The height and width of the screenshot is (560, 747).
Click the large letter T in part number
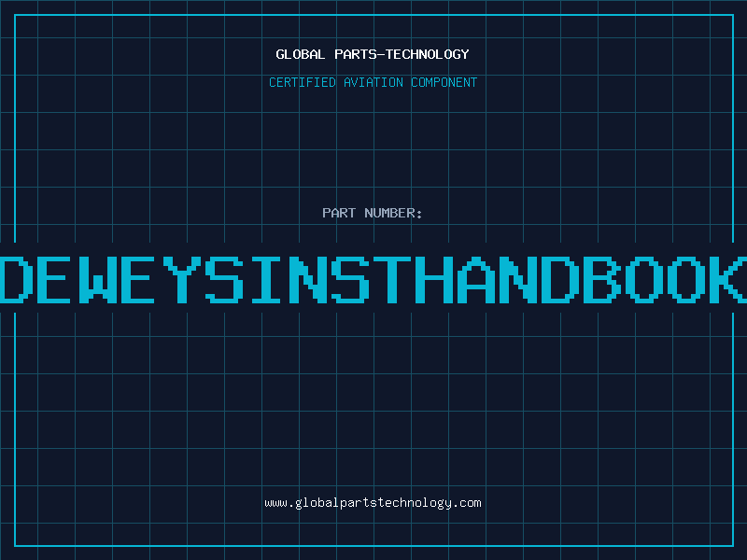pos(390,280)
